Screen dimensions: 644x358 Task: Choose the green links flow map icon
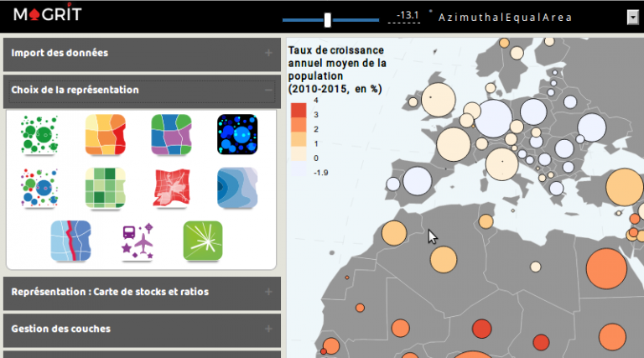click(x=203, y=241)
